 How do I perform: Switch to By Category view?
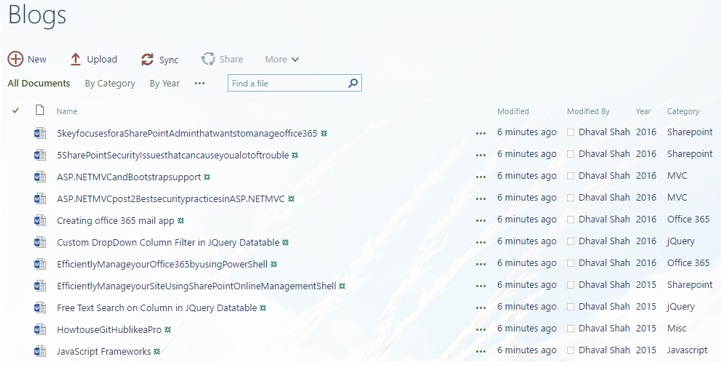tap(110, 84)
